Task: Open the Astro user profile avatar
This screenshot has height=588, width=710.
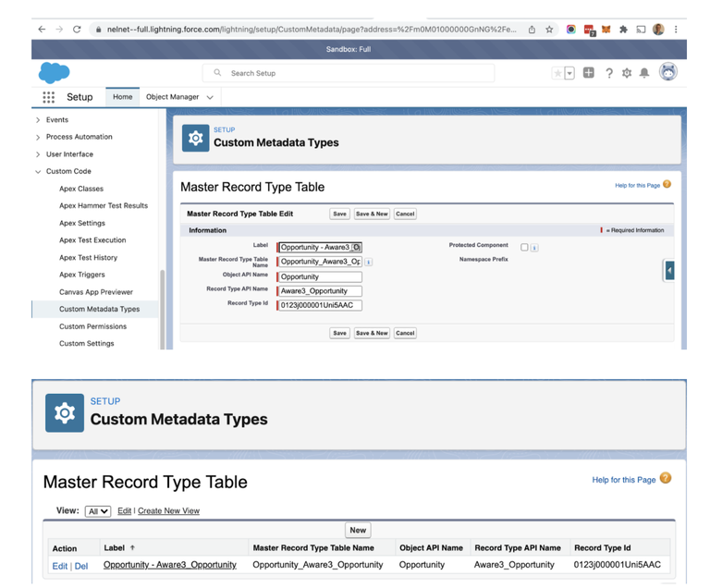Action: [x=667, y=72]
